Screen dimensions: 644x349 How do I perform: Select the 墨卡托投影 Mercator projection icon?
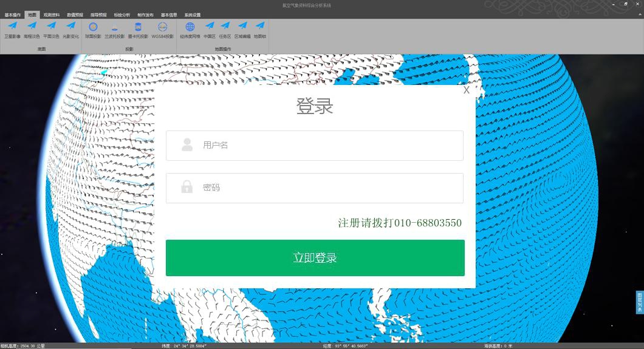pos(138,30)
